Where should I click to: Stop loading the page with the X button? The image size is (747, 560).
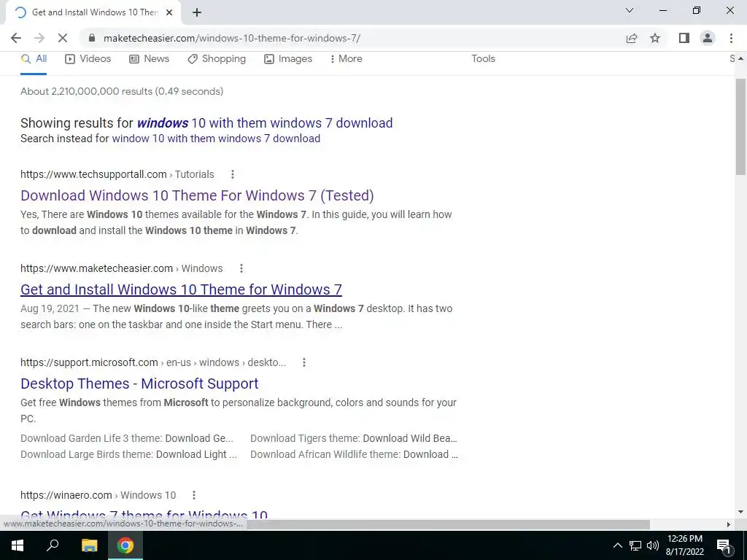pos(63,38)
